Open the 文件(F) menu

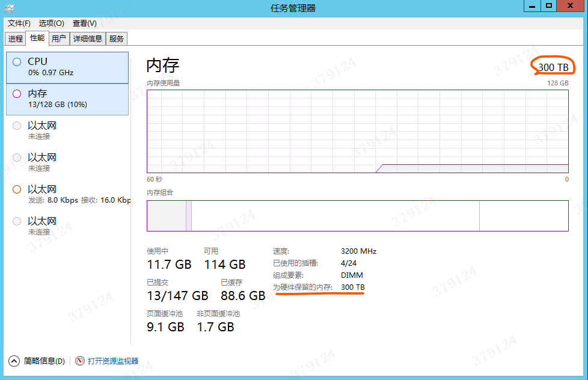tap(19, 23)
